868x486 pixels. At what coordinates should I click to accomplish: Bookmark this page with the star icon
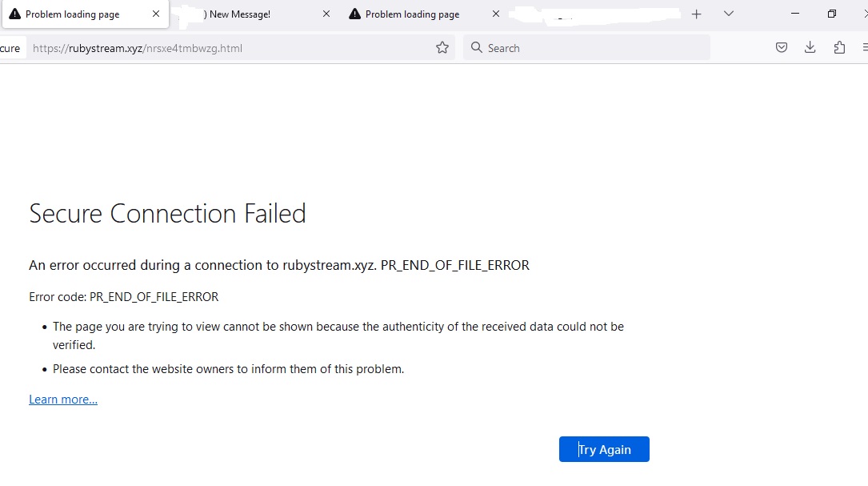click(442, 48)
